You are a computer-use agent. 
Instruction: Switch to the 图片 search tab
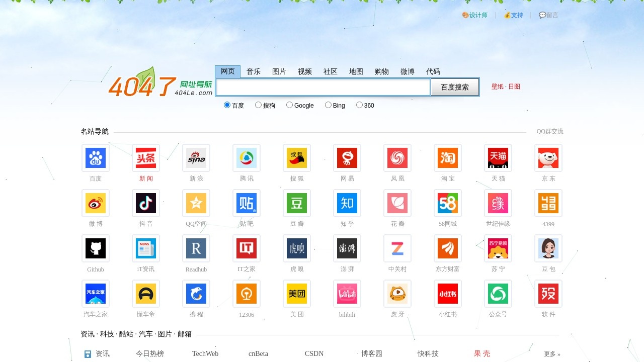coord(279,71)
